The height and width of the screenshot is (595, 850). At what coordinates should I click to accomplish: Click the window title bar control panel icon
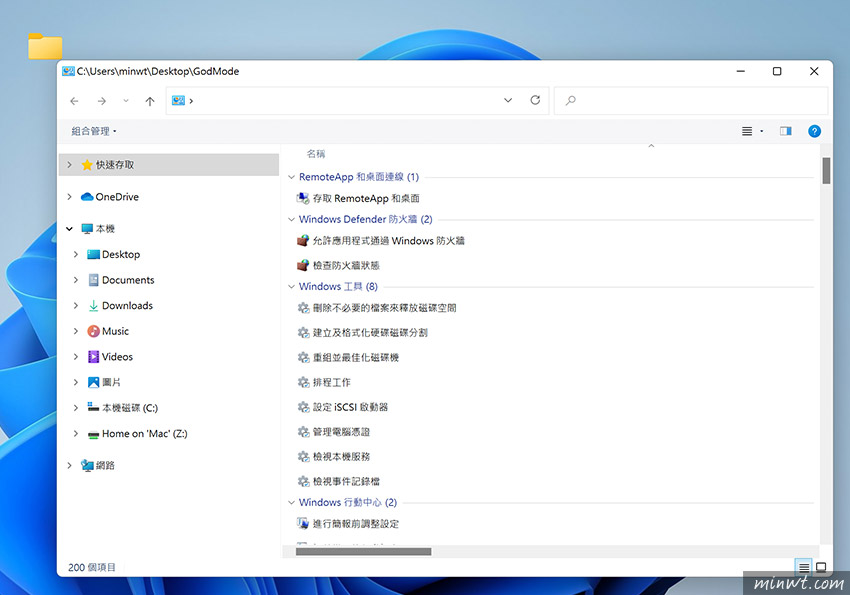pos(68,71)
